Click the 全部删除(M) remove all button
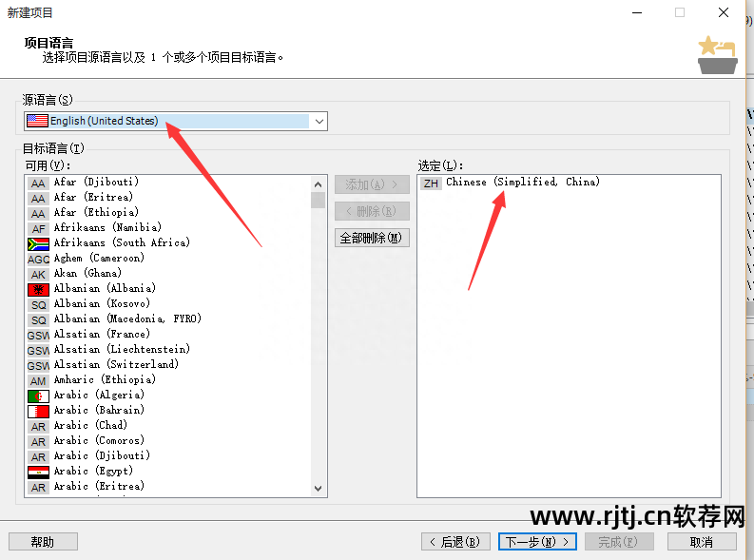This screenshot has height=560, width=754. [x=372, y=238]
